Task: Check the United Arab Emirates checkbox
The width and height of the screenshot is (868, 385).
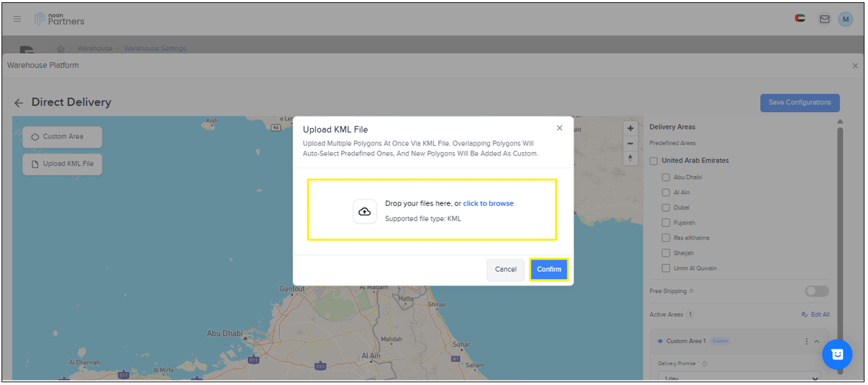Action: click(x=654, y=160)
